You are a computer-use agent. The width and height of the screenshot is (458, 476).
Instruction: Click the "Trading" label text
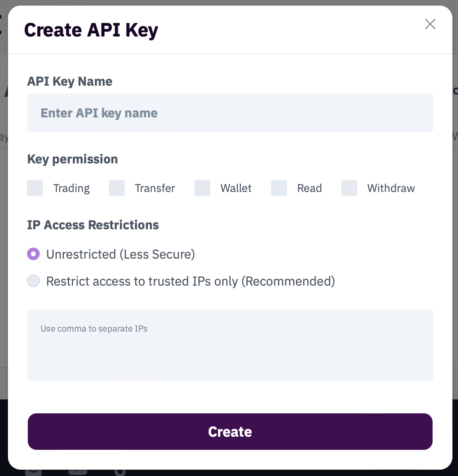[71, 188]
